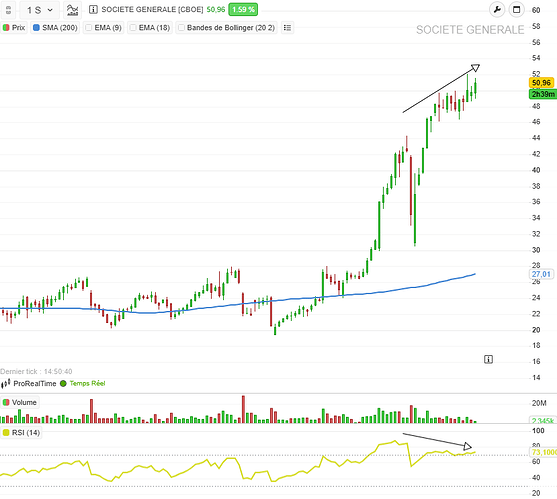
Task: Click the fullscreen window icon
Action: [517, 10]
